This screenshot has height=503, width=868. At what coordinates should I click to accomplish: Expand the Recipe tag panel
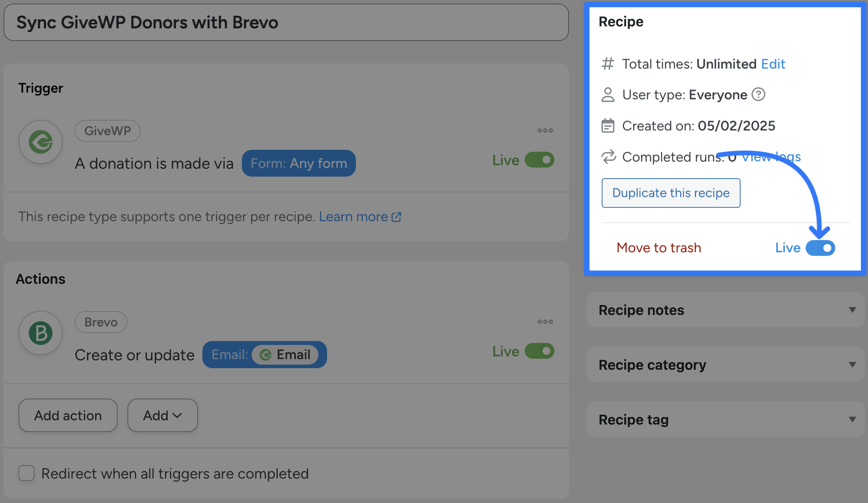(852, 420)
